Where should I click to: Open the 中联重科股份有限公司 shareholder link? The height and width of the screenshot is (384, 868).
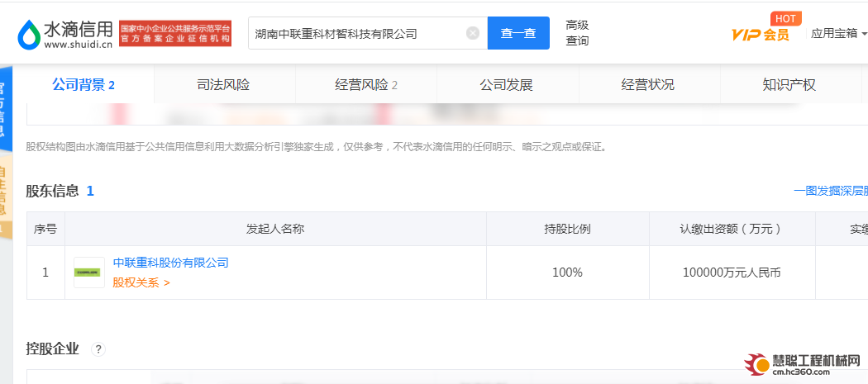pos(170,263)
